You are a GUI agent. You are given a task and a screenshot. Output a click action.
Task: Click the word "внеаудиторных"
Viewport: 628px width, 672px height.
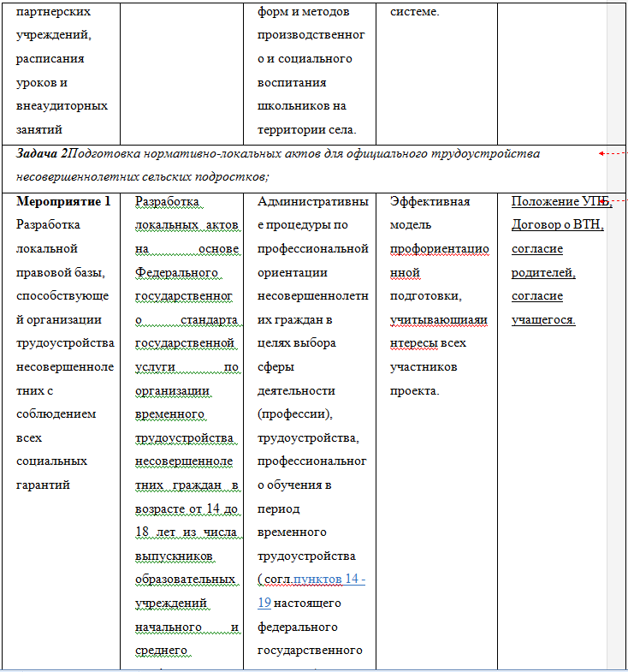pos(62,106)
